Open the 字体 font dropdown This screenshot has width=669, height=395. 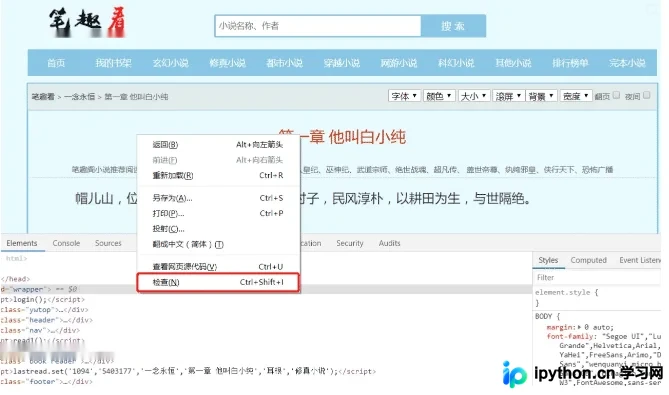coord(404,96)
